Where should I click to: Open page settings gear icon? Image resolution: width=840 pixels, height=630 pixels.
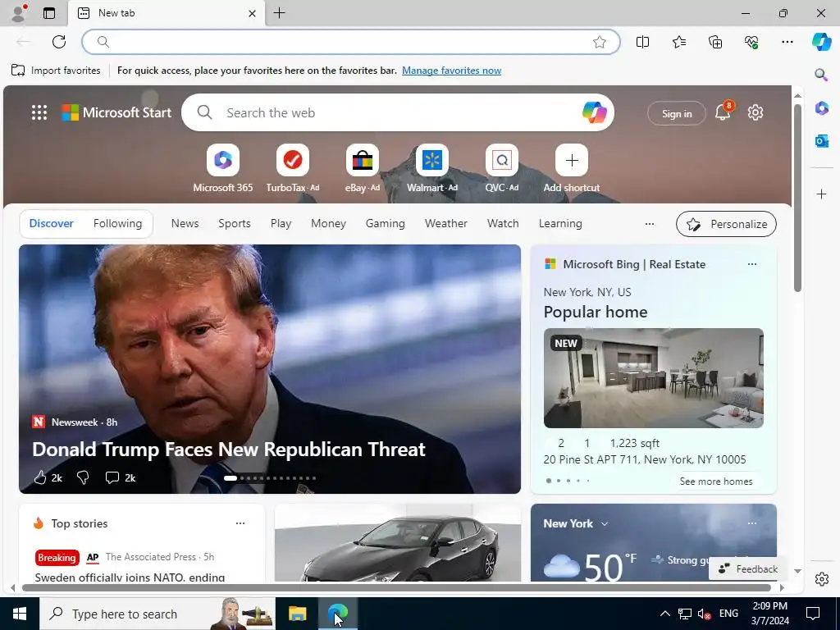756,112
